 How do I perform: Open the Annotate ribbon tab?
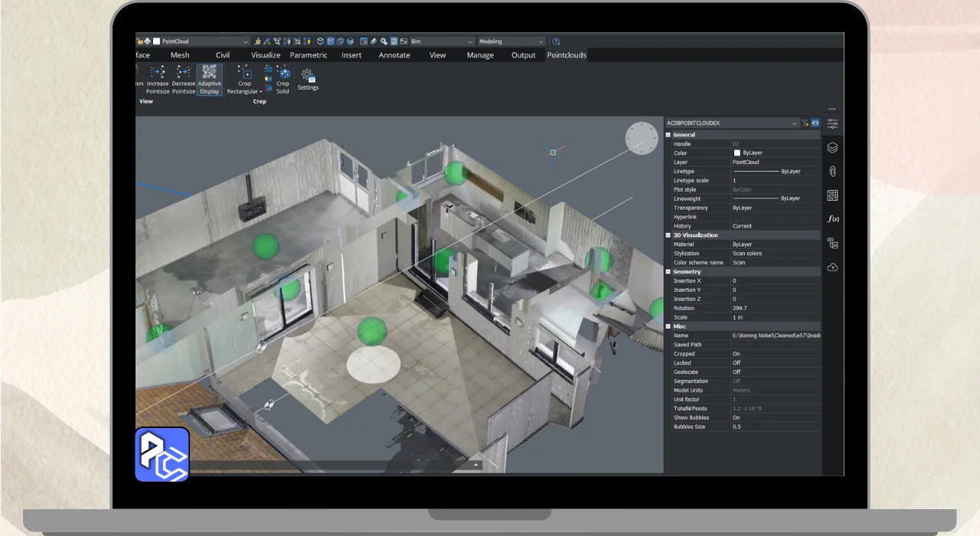[394, 55]
